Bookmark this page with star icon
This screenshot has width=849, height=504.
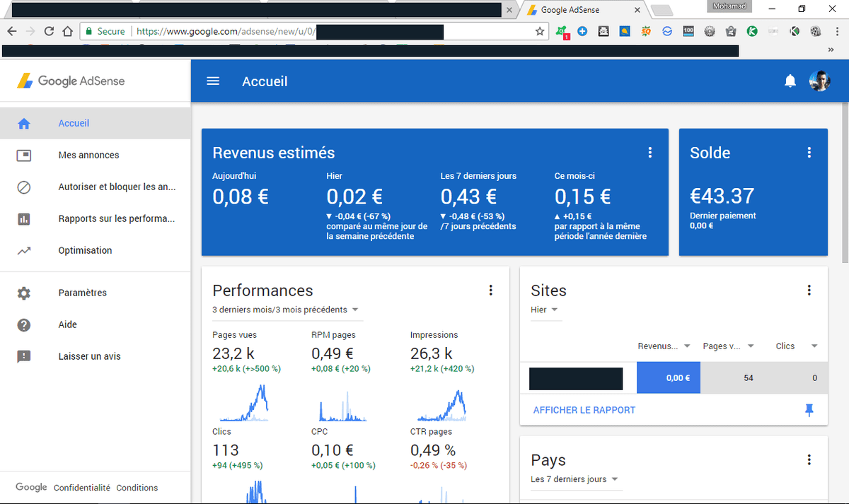pos(540,31)
